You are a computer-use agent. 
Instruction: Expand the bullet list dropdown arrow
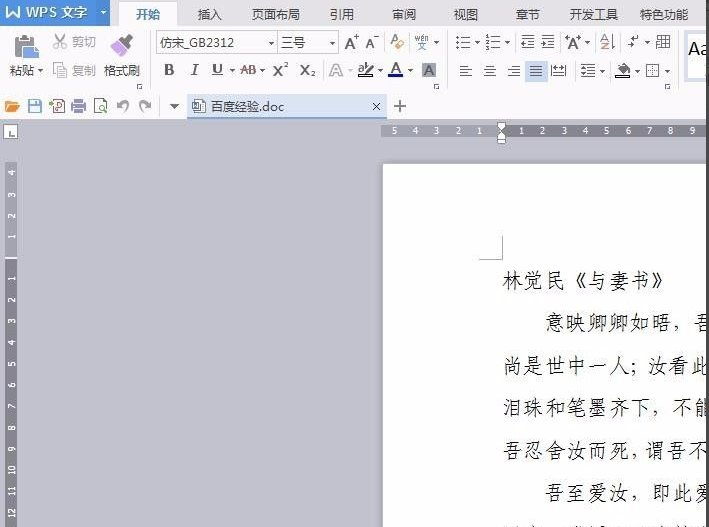(477, 43)
